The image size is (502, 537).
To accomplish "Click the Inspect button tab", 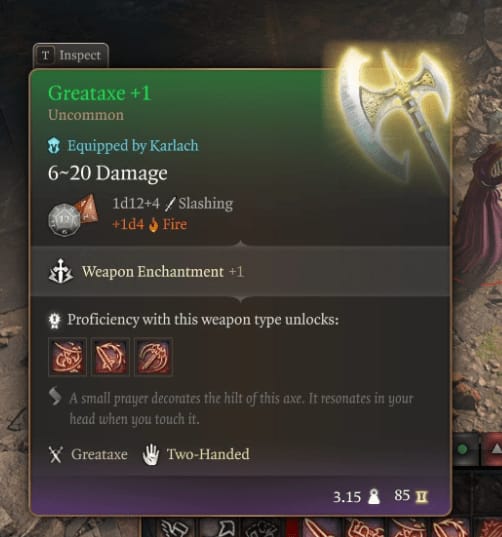I will (x=71, y=55).
